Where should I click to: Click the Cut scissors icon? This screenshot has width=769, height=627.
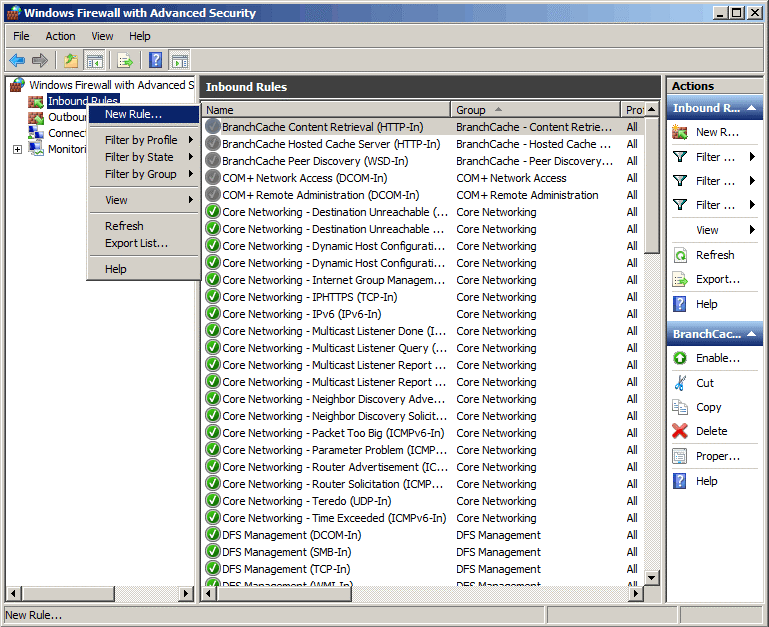[680, 383]
